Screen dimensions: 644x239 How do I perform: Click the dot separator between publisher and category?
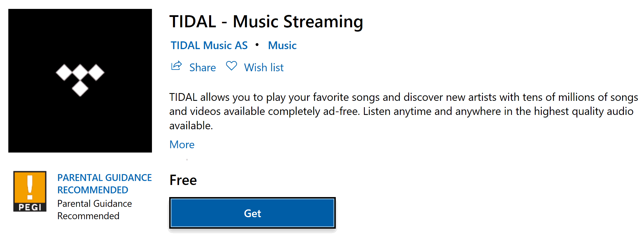click(257, 45)
